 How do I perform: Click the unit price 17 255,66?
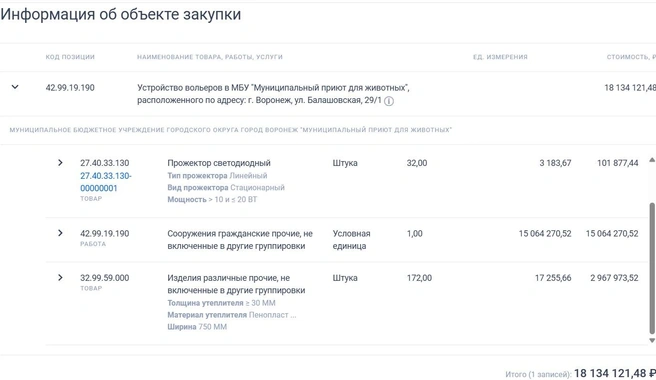[553, 277]
